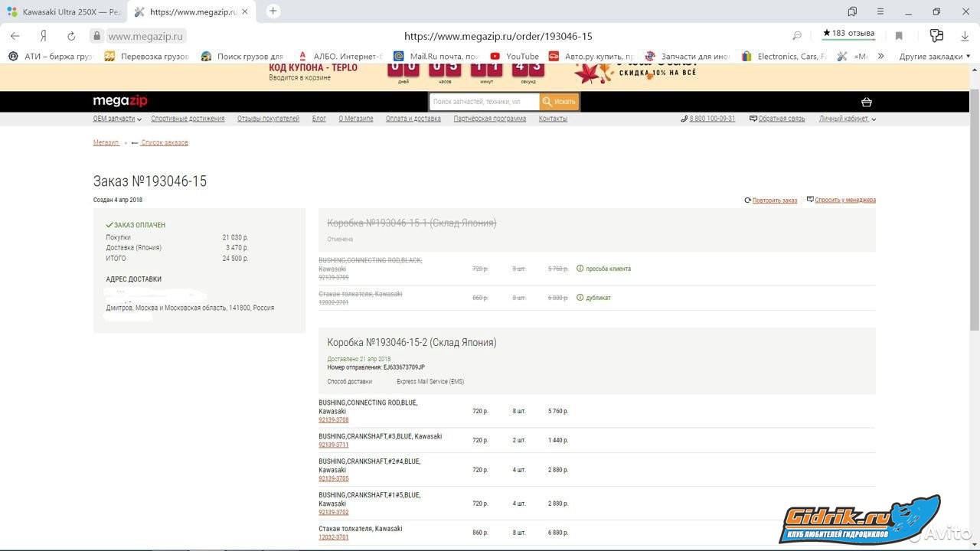This screenshot has width=980, height=551.
Task: Open part number 92139-3708 link
Action: pyautogui.click(x=333, y=420)
